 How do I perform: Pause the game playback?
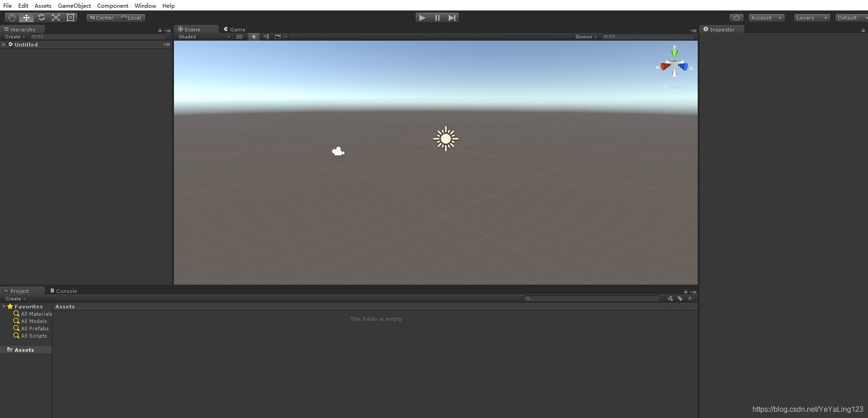pyautogui.click(x=437, y=18)
